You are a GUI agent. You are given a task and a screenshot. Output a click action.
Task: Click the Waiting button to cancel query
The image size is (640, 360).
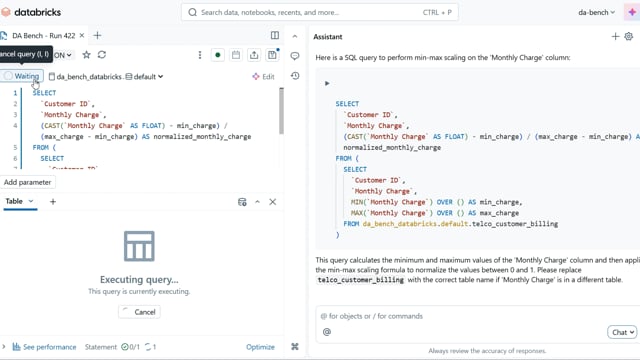click(x=22, y=76)
